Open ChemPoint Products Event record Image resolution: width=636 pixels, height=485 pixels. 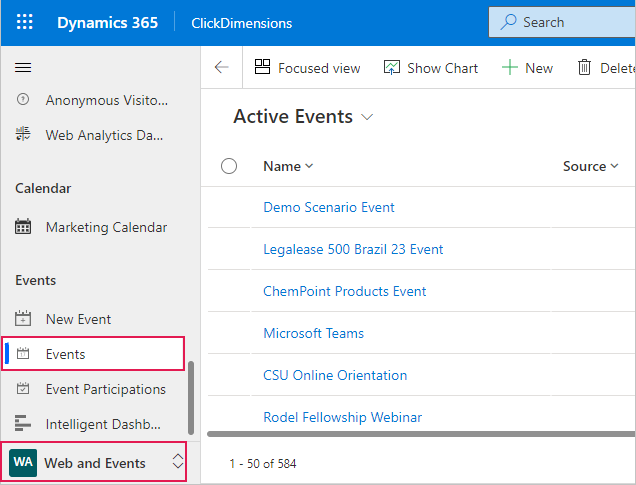[x=344, y=291]
